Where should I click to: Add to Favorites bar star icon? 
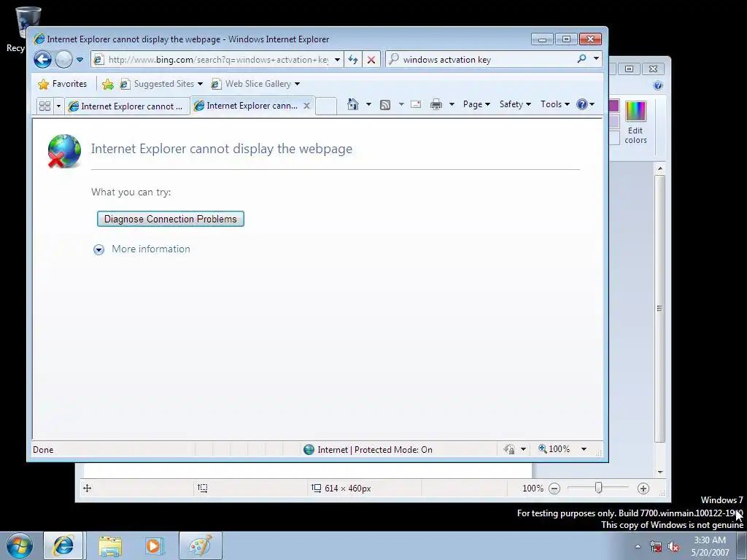[108, 85]
